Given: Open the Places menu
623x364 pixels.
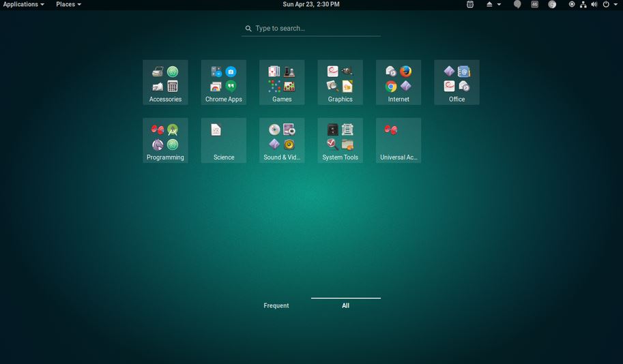Looking at the screenshot, I should (x=68, y=4).
